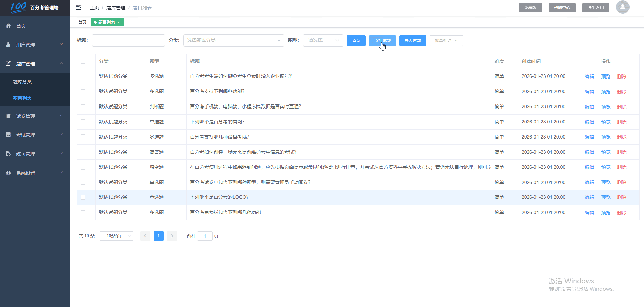The image size is (644, 307).
Task: Open the 10条/页 page size selector
Action: click(116, 236)
